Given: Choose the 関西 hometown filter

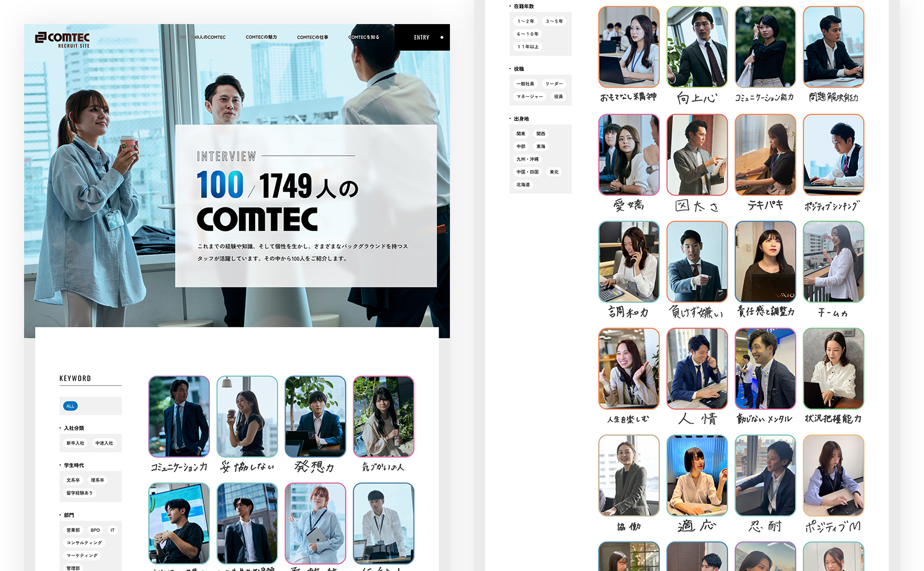Looking at the screenshot, I should (x=541, y=133).
